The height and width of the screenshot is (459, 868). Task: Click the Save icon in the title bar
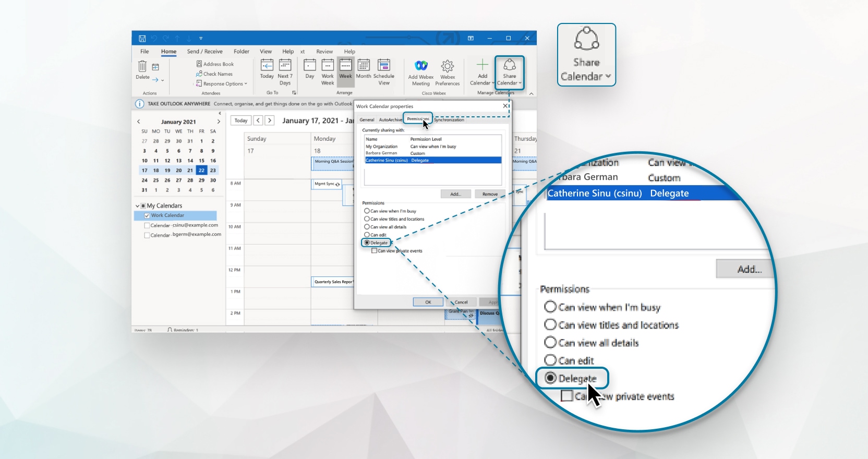tap(142, 38)
